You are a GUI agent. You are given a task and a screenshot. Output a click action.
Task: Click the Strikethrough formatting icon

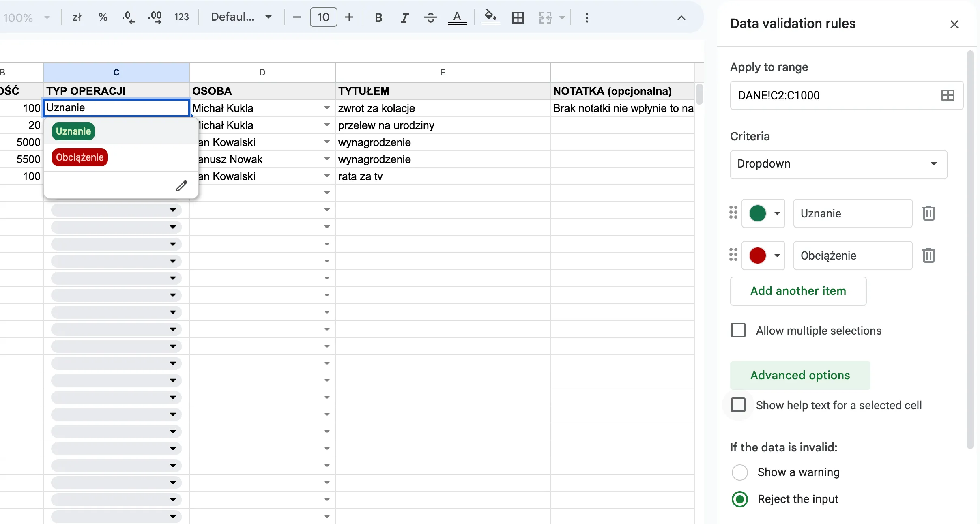point(430,17)
